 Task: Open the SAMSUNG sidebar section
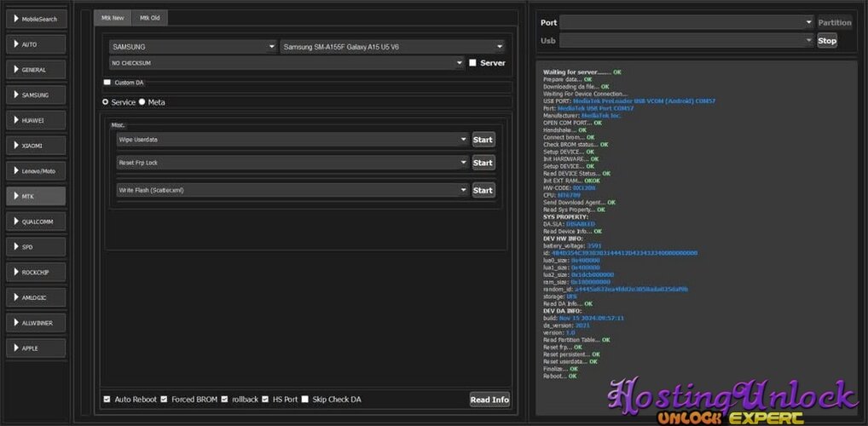pyautogui.click(x=36, y=95)
